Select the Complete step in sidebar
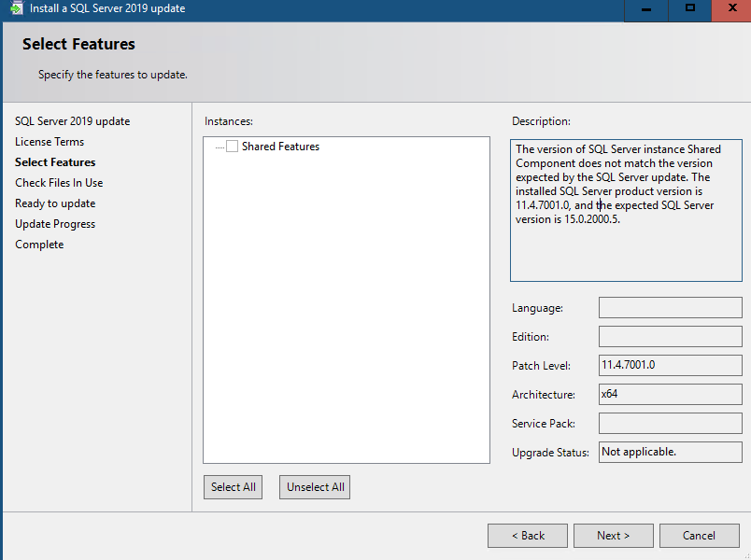This screenshot has width=751, height=560. [x=39, y=244]
